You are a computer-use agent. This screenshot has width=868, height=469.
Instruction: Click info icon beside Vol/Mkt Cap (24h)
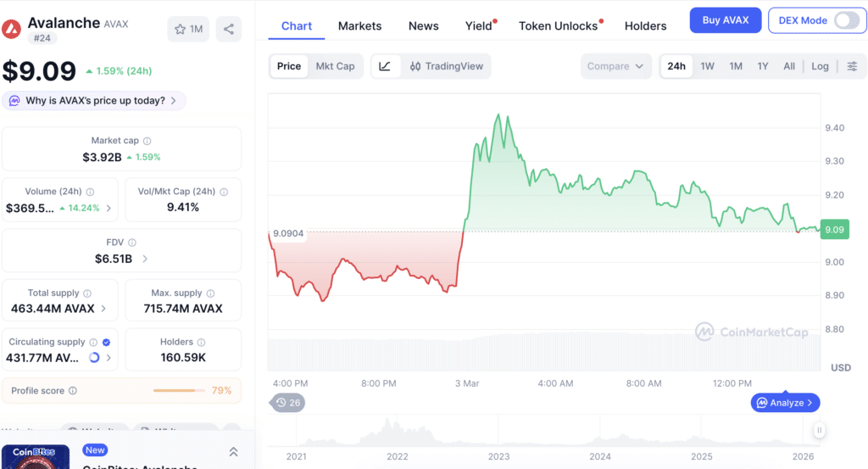224,193
